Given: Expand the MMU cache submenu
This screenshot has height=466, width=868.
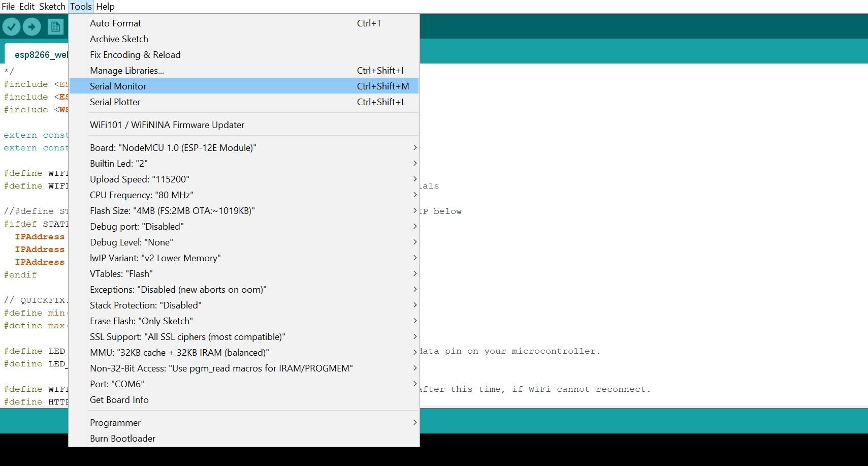Looking at the screenshot, I should click(x=244, y=353).
